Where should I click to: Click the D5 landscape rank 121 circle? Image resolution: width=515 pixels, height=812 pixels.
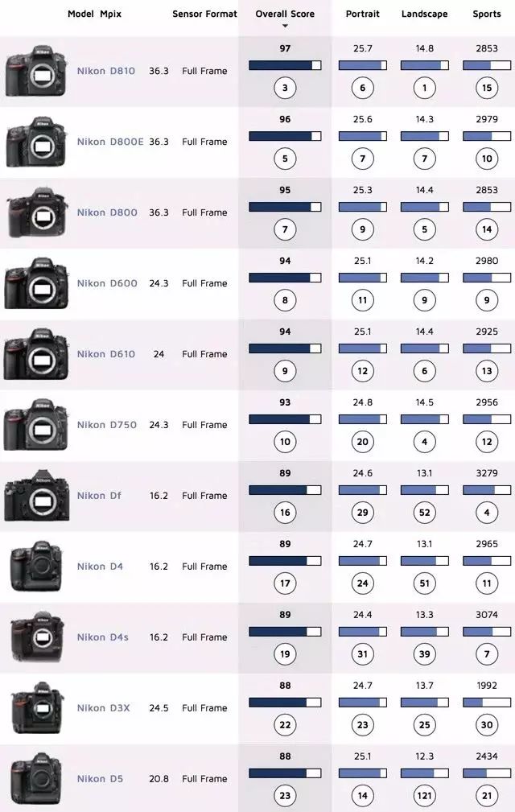click(424, 795)
